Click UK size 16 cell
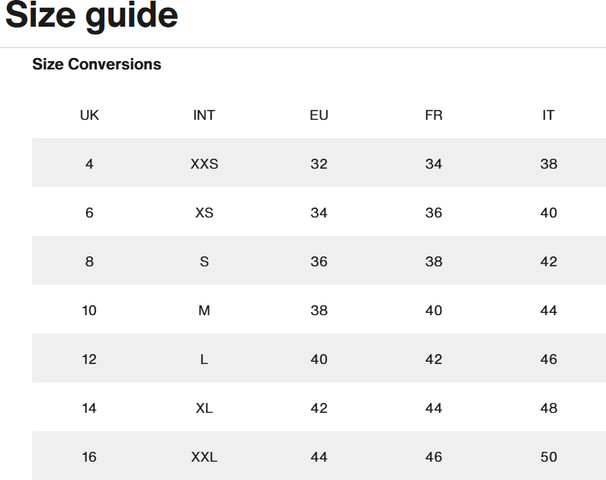Viewport: 606px width, 480px height. click(89, 457)
